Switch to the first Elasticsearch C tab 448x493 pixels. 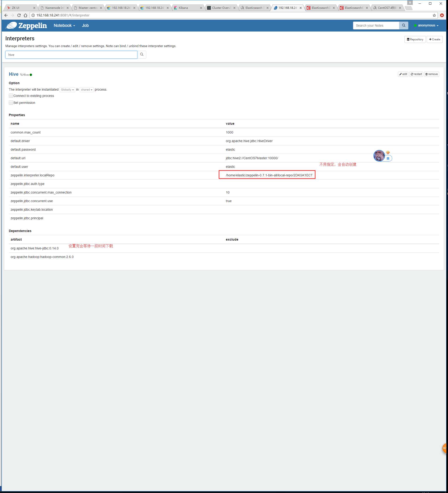321,8
